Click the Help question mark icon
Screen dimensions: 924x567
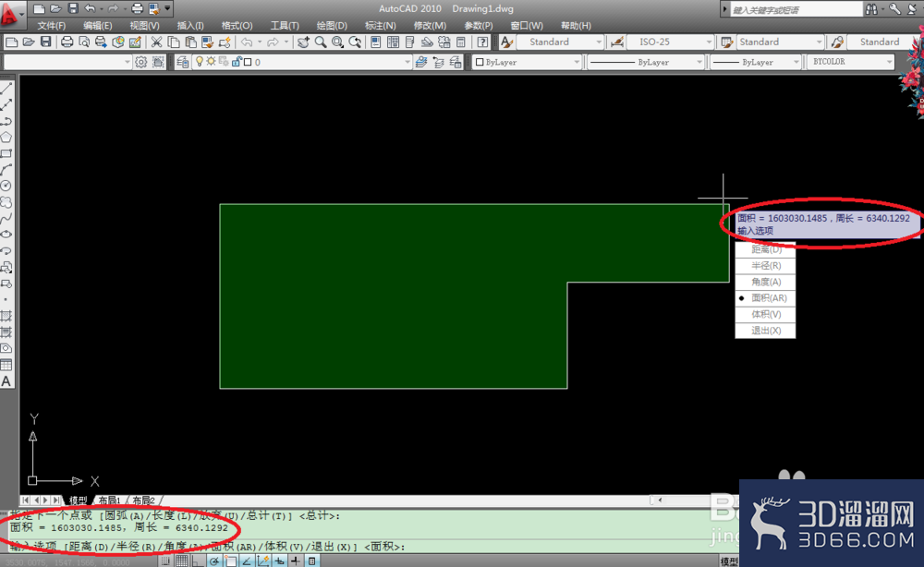[482, 42]
